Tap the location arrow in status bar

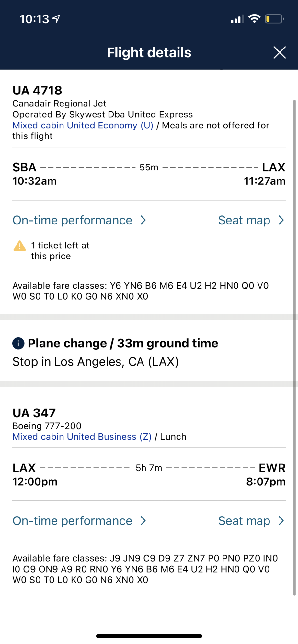56,19
